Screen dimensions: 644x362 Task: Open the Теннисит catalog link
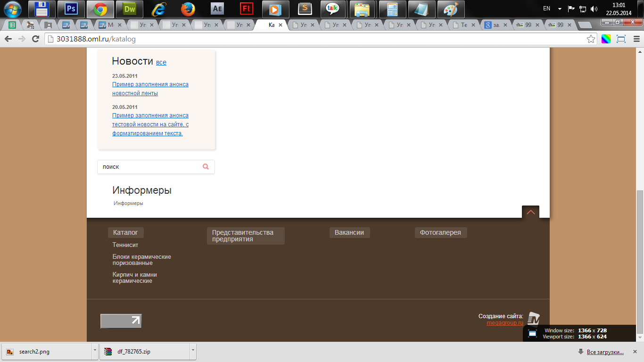tap(125, 245)
